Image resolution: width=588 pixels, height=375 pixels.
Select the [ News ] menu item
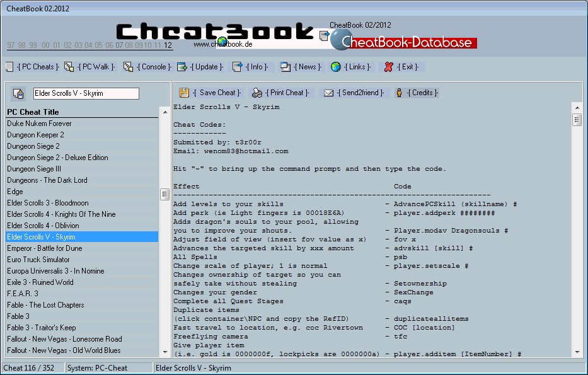[x=308, y=67]
